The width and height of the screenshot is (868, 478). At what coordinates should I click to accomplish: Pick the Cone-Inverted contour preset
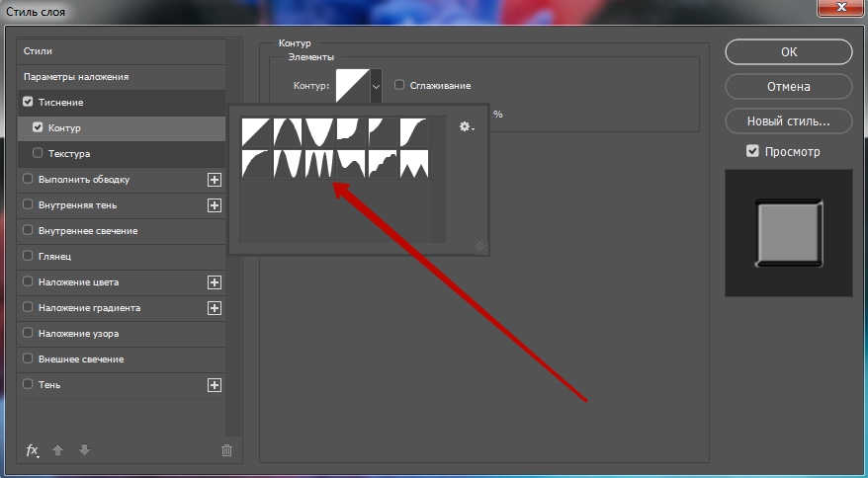[319, 132]
